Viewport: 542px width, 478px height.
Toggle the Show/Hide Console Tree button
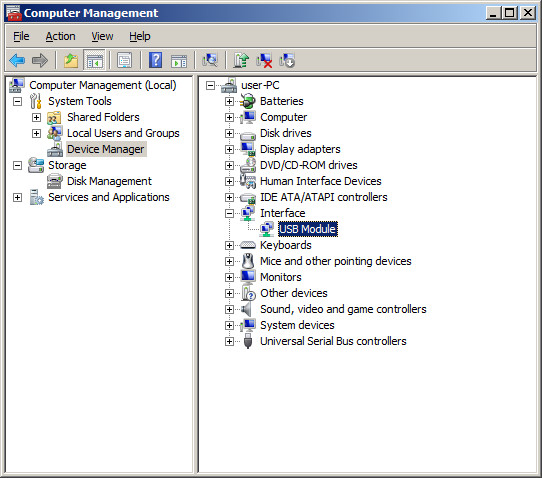[94, 60]
